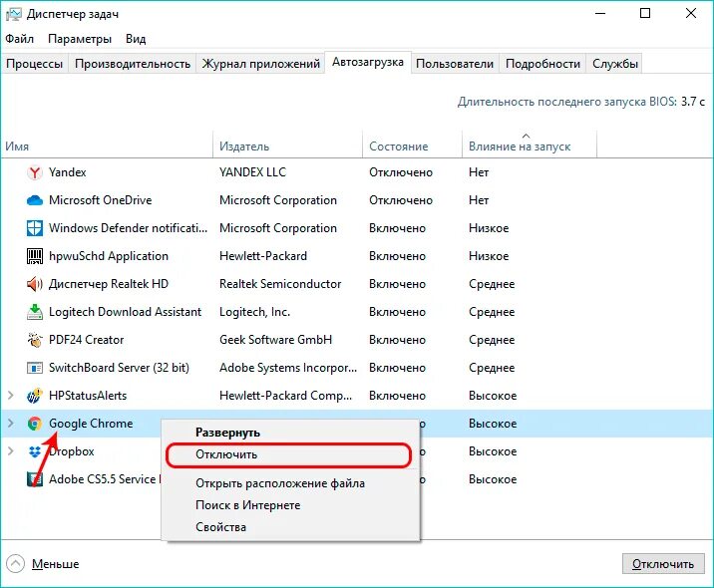Select the Logitech Download Assistant entry

click(x=125, y=312)
